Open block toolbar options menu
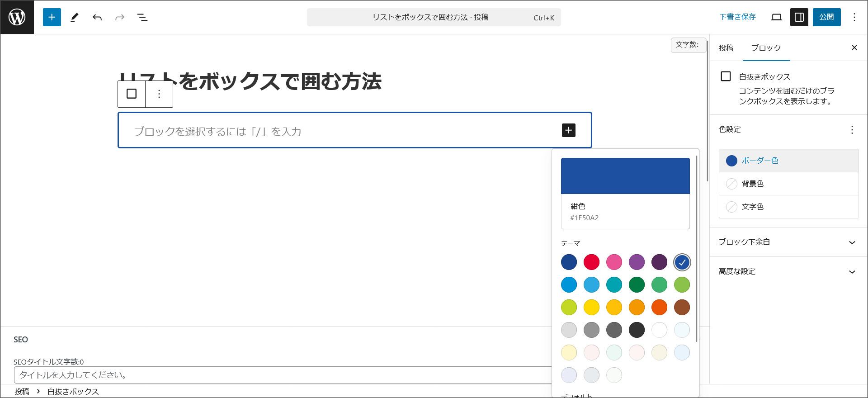The image size is (868, 398). point(159,94)
